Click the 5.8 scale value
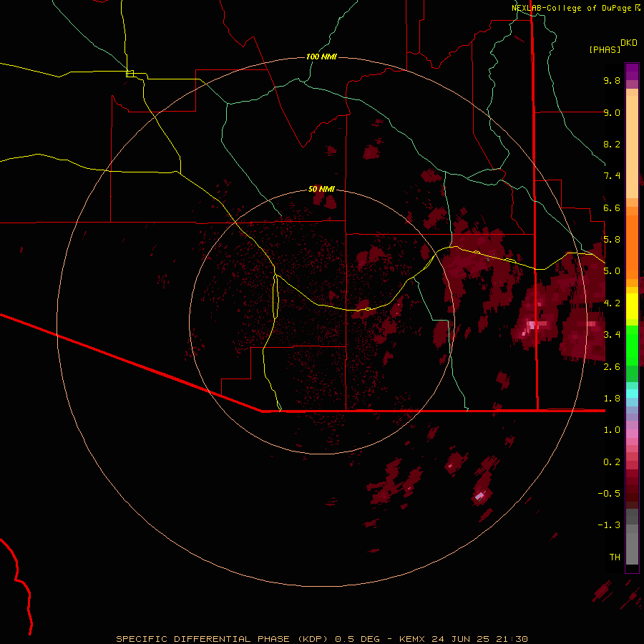The height and width of the screenshot is (644, 644). click(x=612, y=240)
